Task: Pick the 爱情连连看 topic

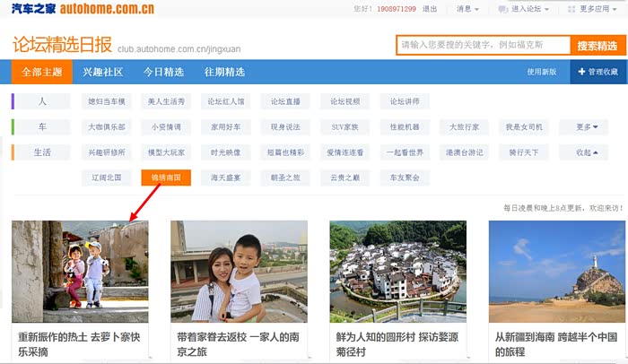Action: [345, 152]
